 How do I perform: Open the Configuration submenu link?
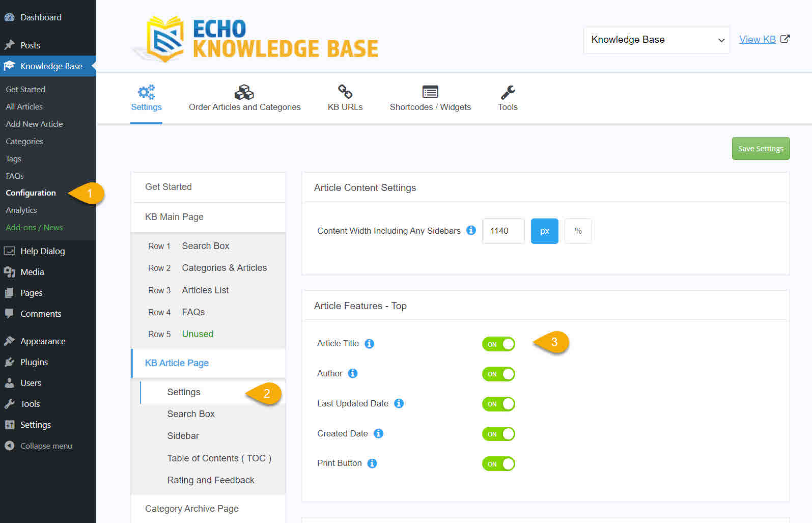tap(31, 193)
